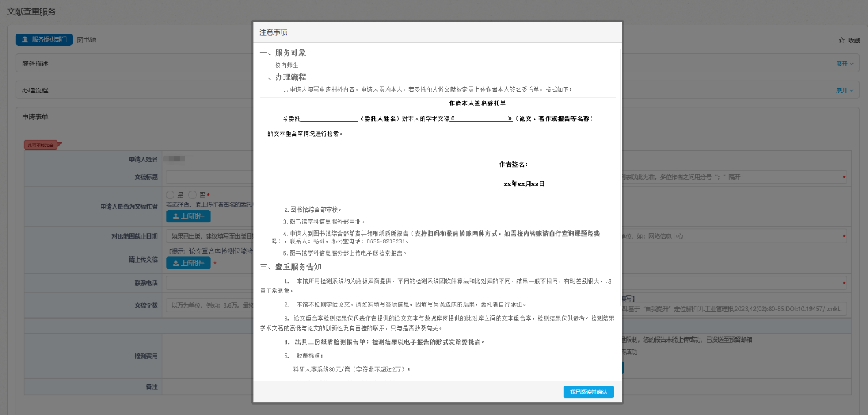868x415 pixels.
Task: Select the 否 radio button
Action: click(192, 195)
